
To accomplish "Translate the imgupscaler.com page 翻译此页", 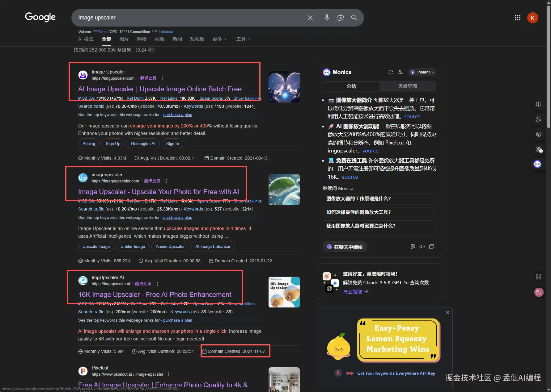I will point(148,78).
